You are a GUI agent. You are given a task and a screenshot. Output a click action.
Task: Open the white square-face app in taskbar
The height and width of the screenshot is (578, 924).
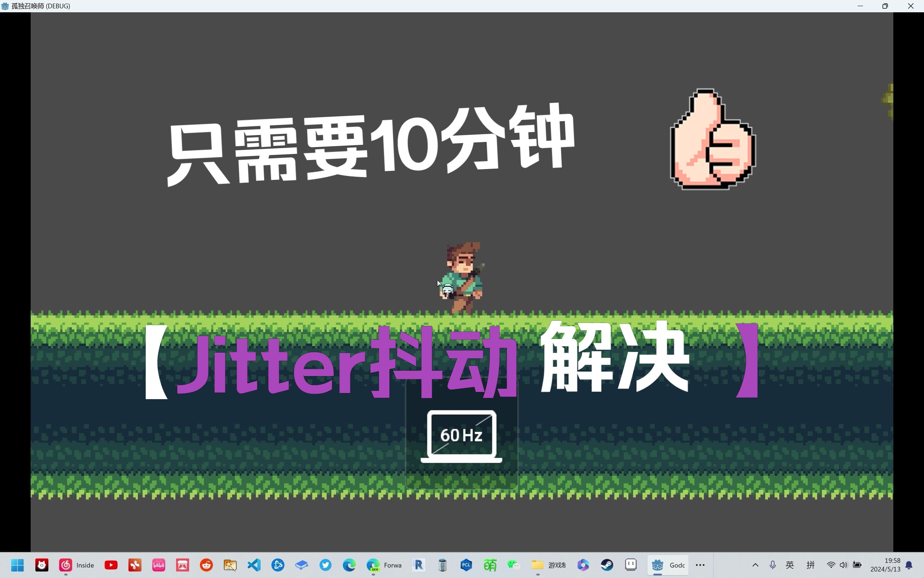631,565
